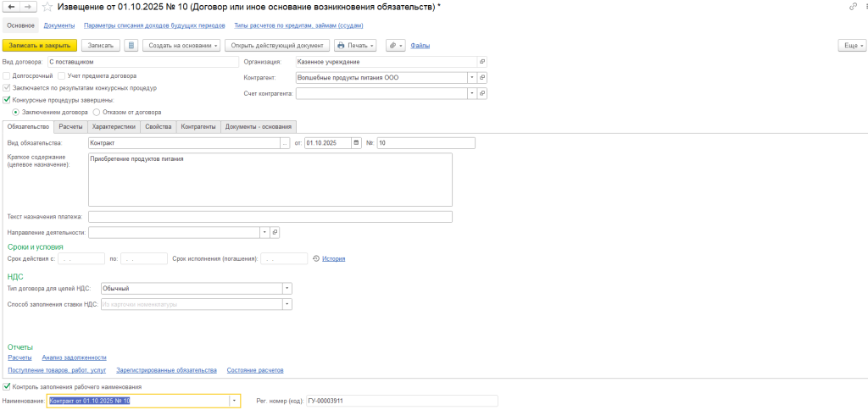Open calendar picker for contract date
868x410 pixels.
(x=356, y=143)
